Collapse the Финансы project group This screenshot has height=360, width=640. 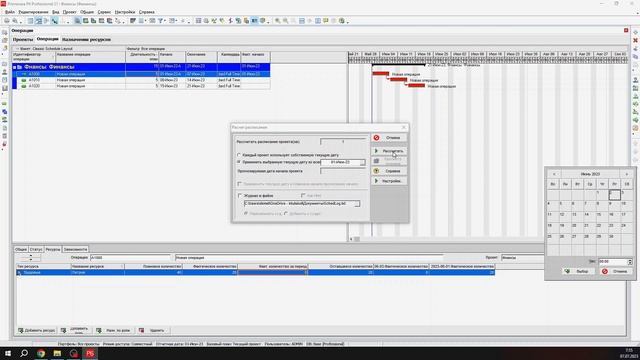click(14, 67)
